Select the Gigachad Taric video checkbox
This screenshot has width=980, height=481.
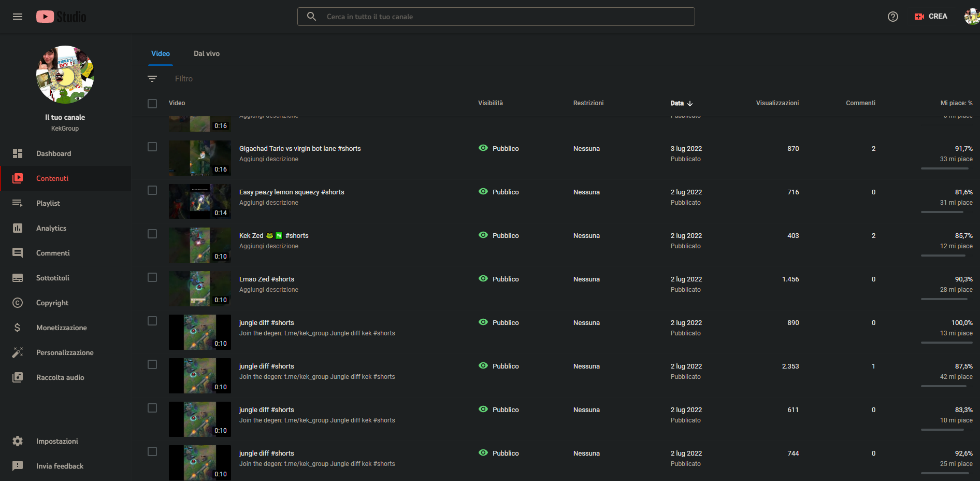152,147
